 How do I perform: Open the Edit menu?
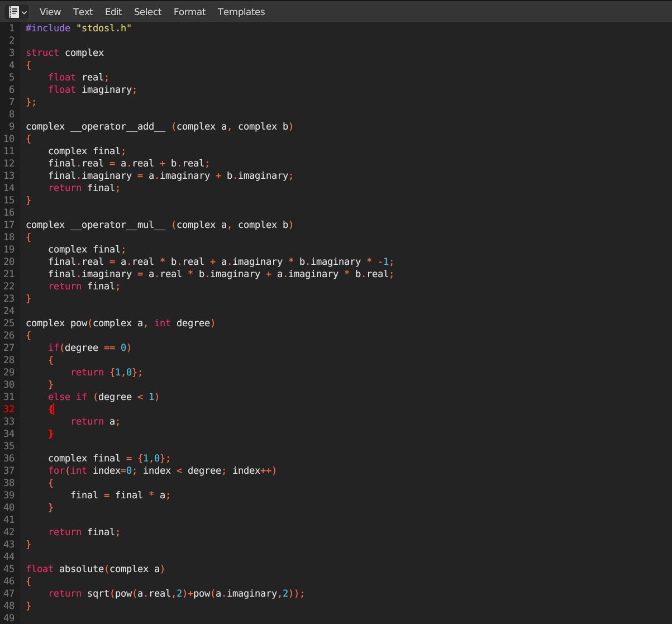(113, 12)
